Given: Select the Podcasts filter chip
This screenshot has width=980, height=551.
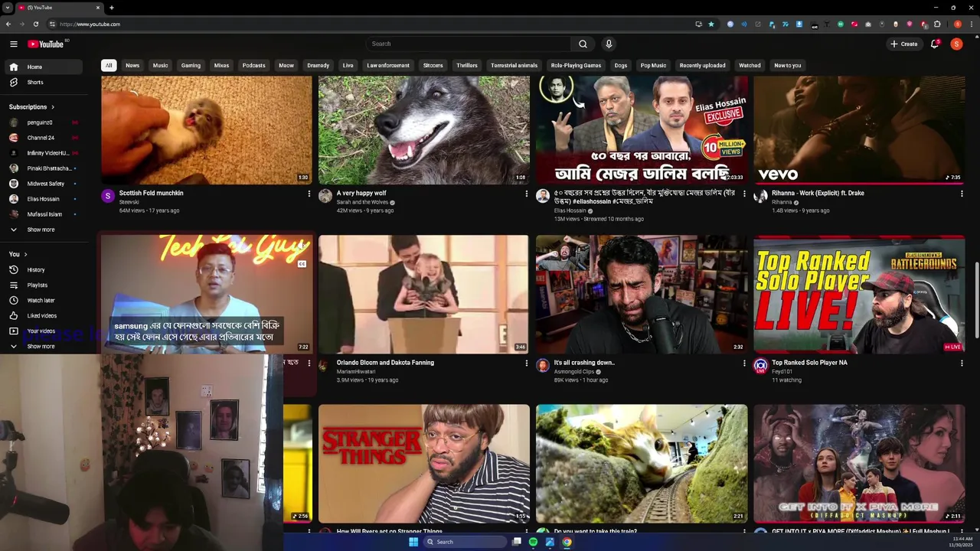Looking at the screenshot, I should click(x=253, y=65).
